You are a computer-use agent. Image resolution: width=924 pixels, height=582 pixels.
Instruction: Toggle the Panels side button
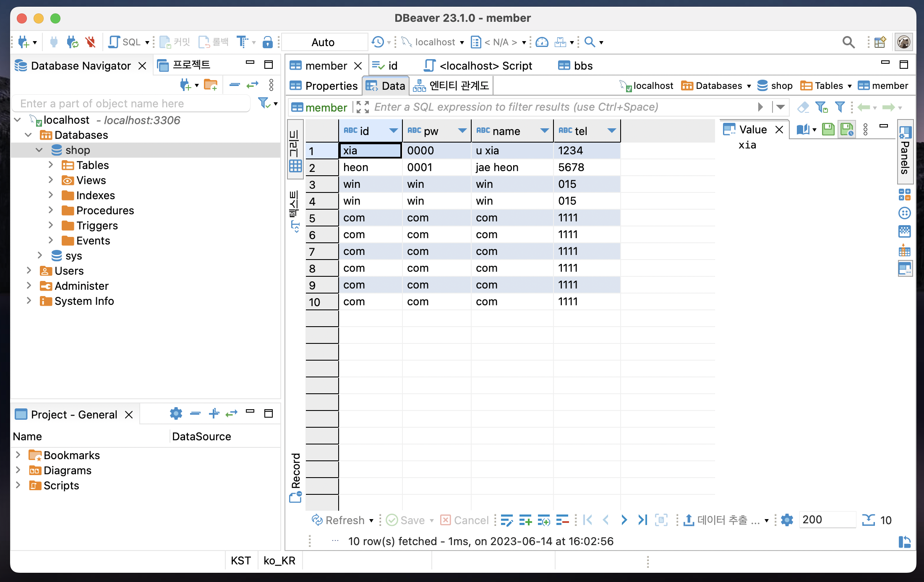[905, 152]
